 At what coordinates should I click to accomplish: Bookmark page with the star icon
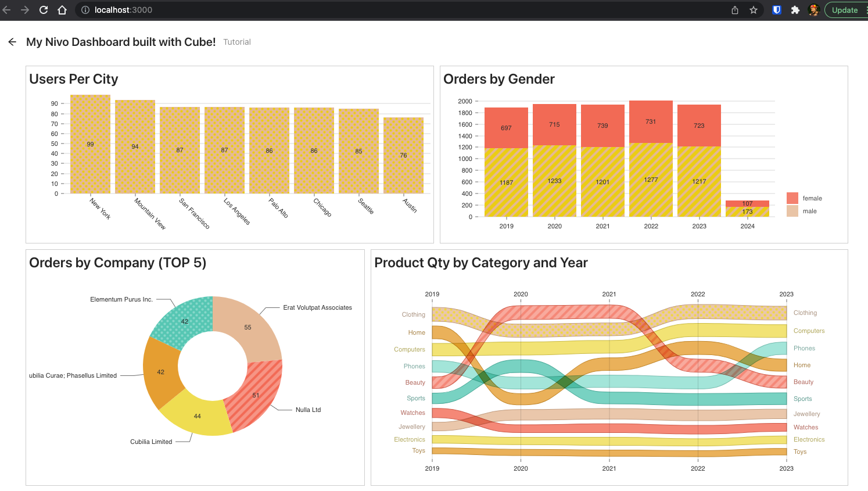[x=754, y=10]
